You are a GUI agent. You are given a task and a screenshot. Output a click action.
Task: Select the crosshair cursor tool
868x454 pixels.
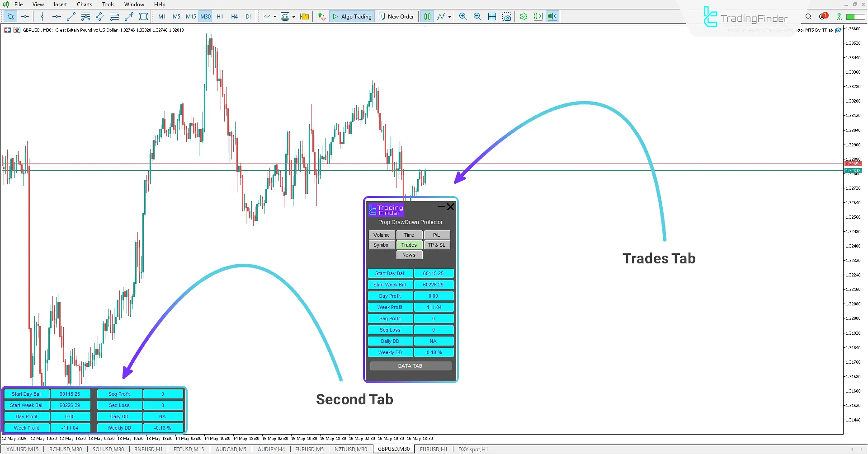click(x=25, y=17)
